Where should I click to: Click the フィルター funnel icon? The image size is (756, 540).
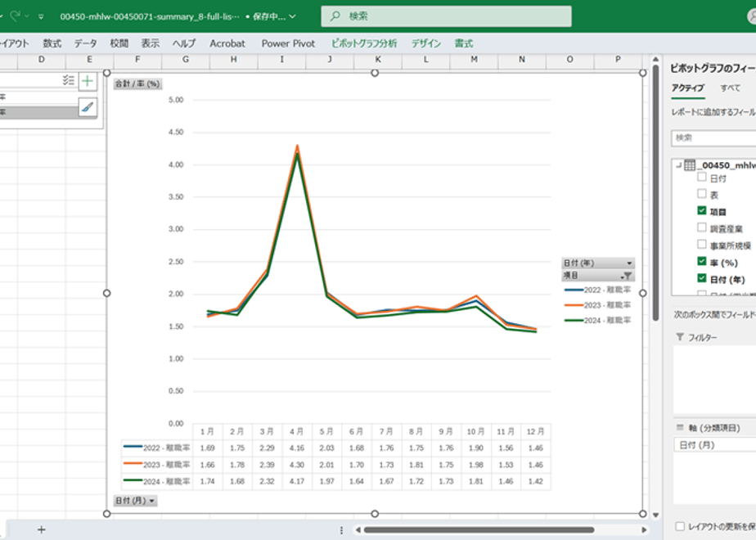tap(680, 337)
